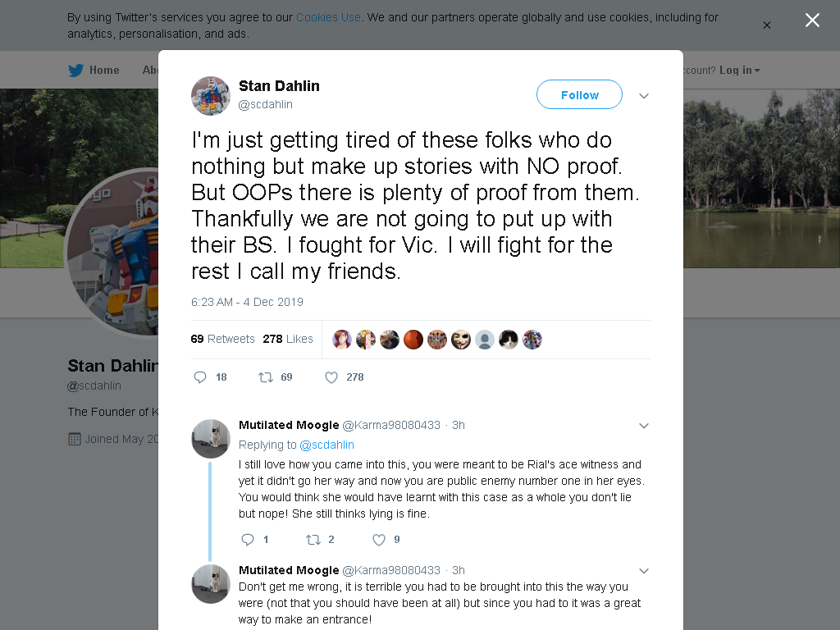Image resolution: width=840 pixels, height=630 pixels.
Task: Open the @scdahlin mention in reply
Action: point(326,445)
